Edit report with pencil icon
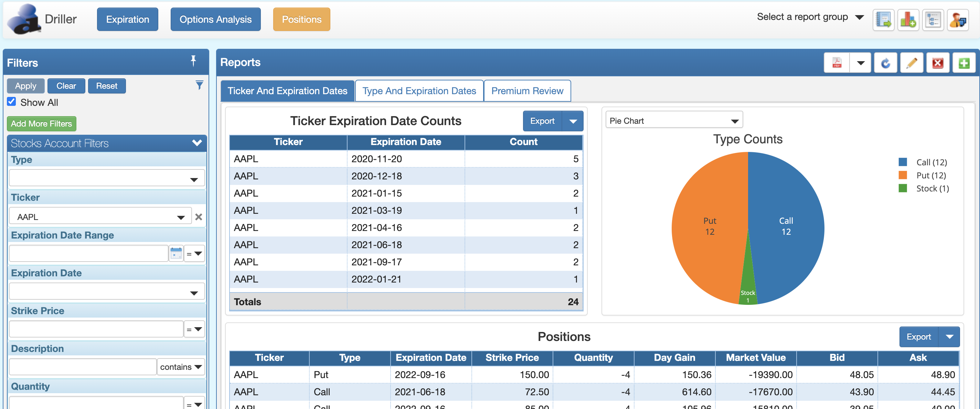980x409 pixels. coord(912,63)
